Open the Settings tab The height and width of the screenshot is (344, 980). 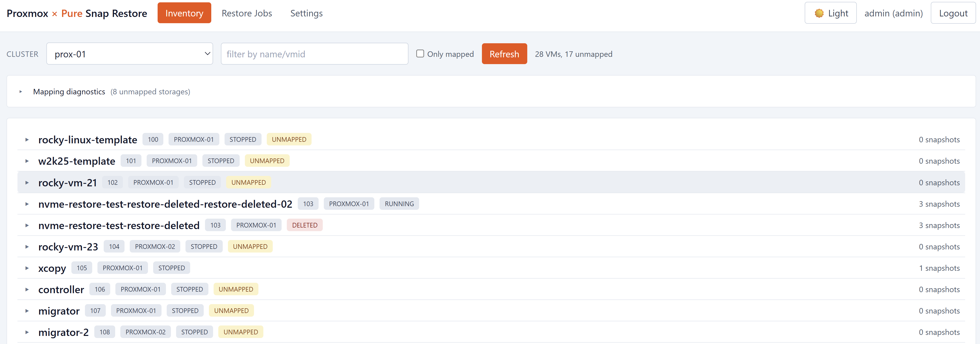[306, 13]
